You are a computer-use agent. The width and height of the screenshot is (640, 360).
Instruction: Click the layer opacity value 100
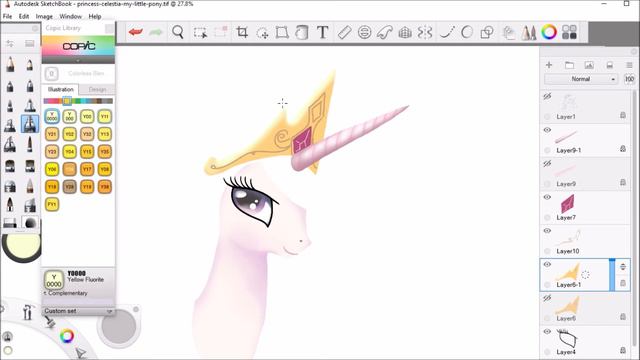pyautogui.click(x=629, y=79)
